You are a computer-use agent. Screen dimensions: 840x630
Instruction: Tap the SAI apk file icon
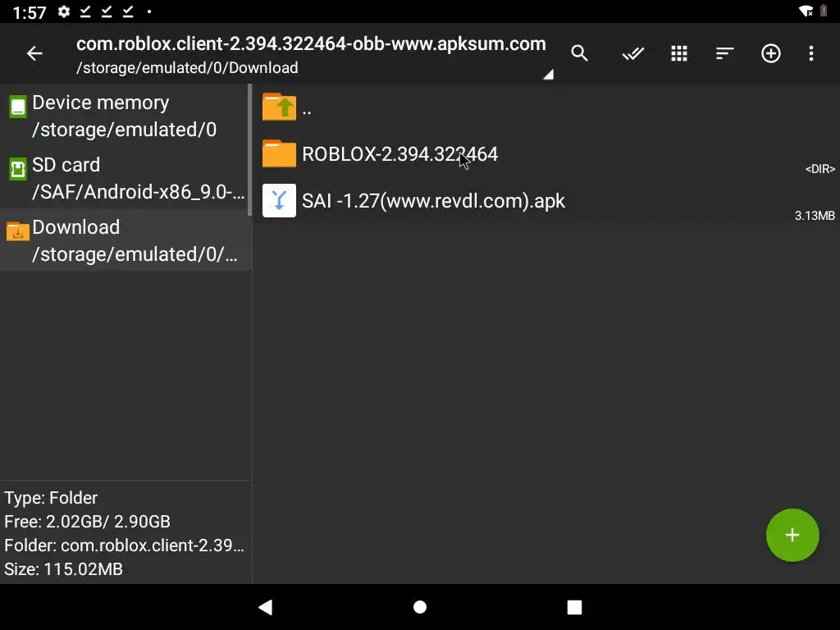279,200
